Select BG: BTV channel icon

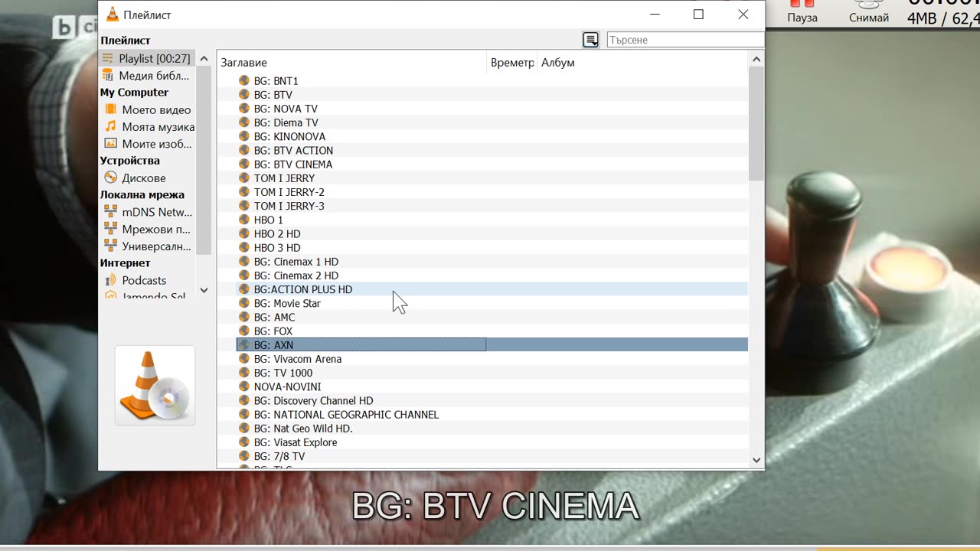click(244, 94)
